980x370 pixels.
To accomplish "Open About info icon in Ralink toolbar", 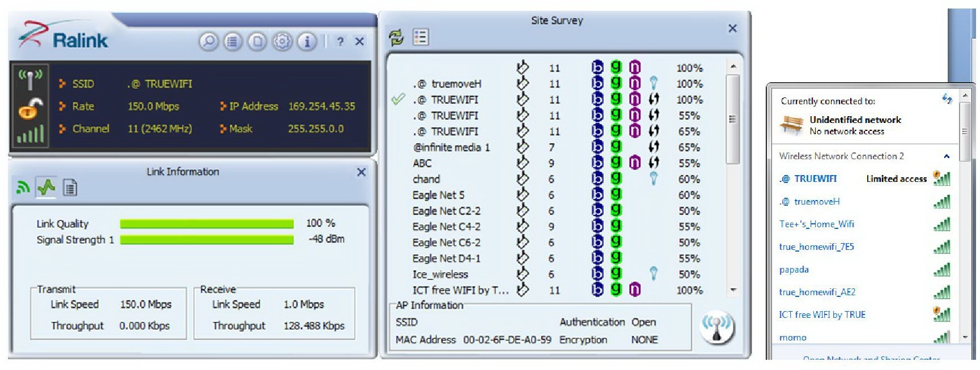I will point(307,41).
